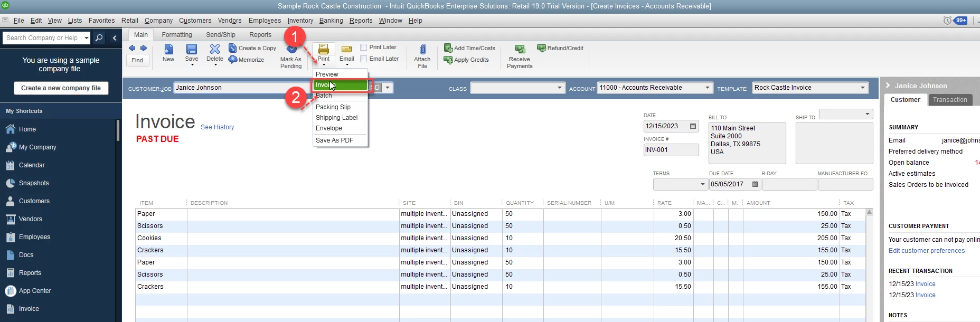980x322 pixels.
Task: Go to previous invoice arrow
Action: tap(132, 48)
